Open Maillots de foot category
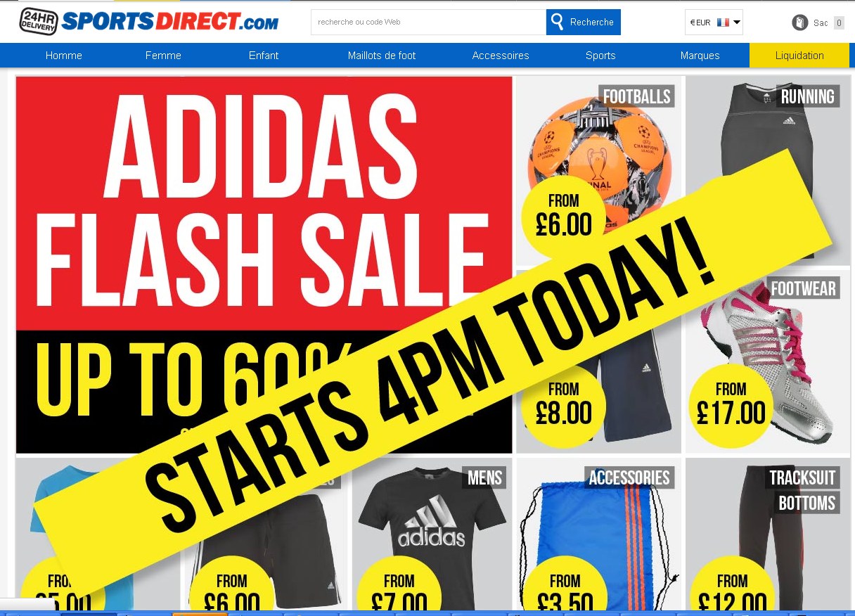Viewport: 855px width, 616px height. [x=382, y=56]
